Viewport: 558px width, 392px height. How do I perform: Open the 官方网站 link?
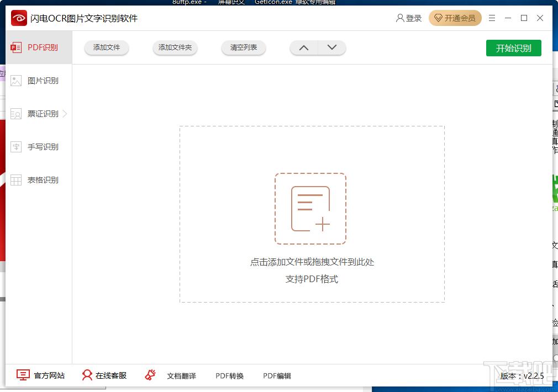[49, 375]
